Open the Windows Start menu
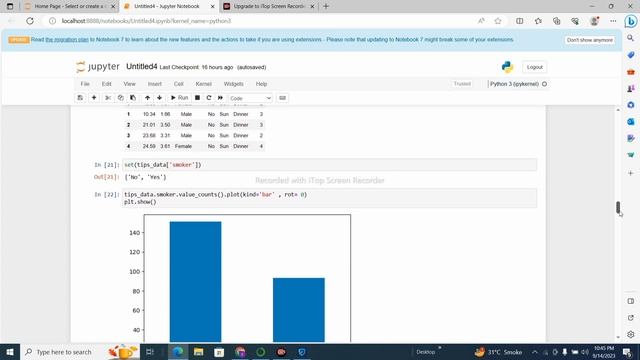The height and width of the screenshot is (360, 640). (10, 352)
